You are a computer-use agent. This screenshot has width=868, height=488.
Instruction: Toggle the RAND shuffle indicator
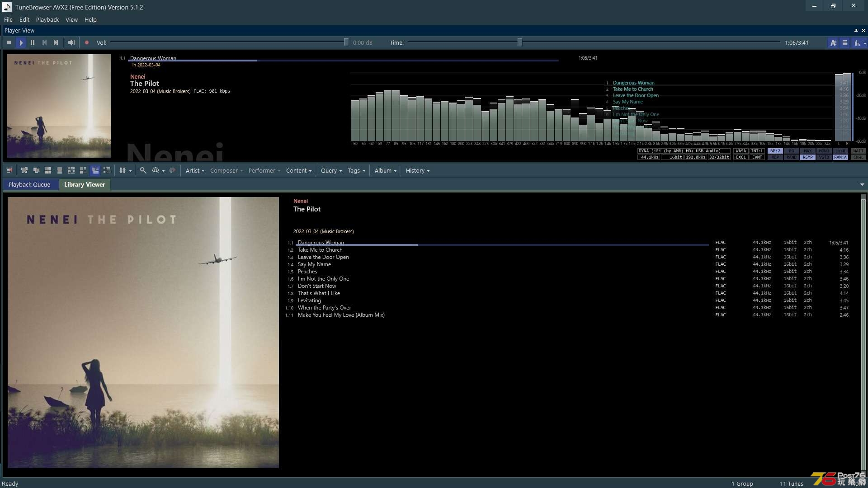pyautogui.click(x=792, y=157)
